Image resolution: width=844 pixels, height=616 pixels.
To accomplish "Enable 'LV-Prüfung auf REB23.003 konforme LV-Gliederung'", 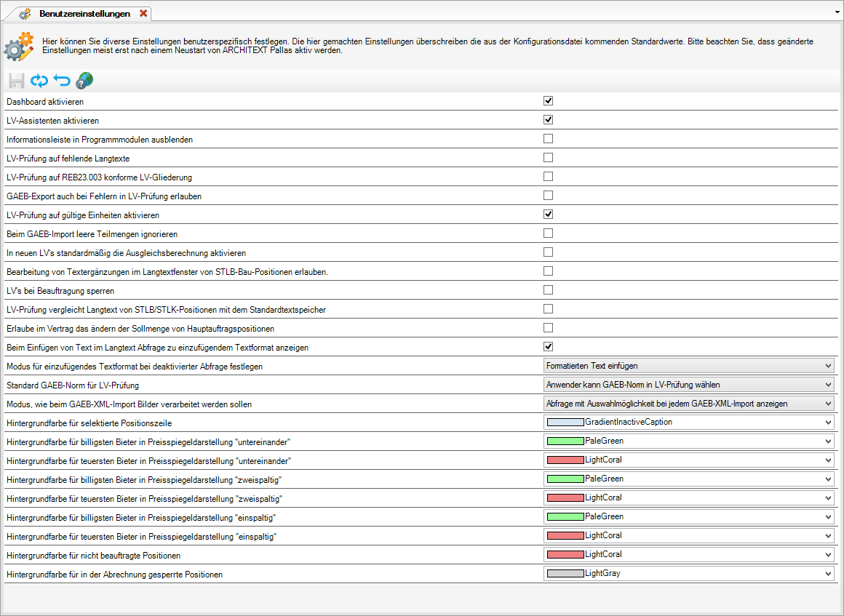I will (x=548, y=177).
